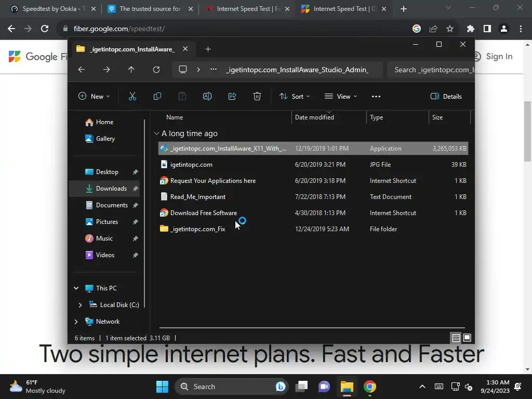Expand the Network tree node
Image resolution: width=532 pixels, height=399 pixels.
(76, 321)
